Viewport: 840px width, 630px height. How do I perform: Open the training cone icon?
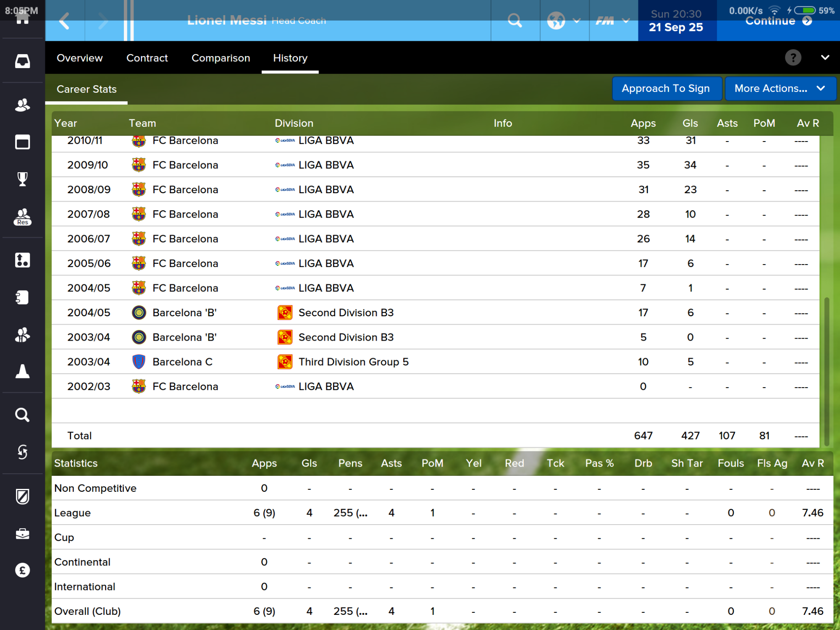(x=22, y=371)
